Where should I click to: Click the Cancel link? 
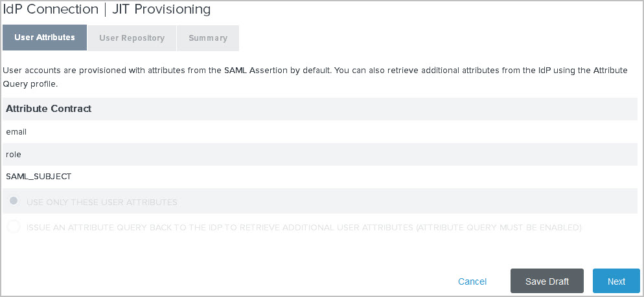(x=472, y=281)
